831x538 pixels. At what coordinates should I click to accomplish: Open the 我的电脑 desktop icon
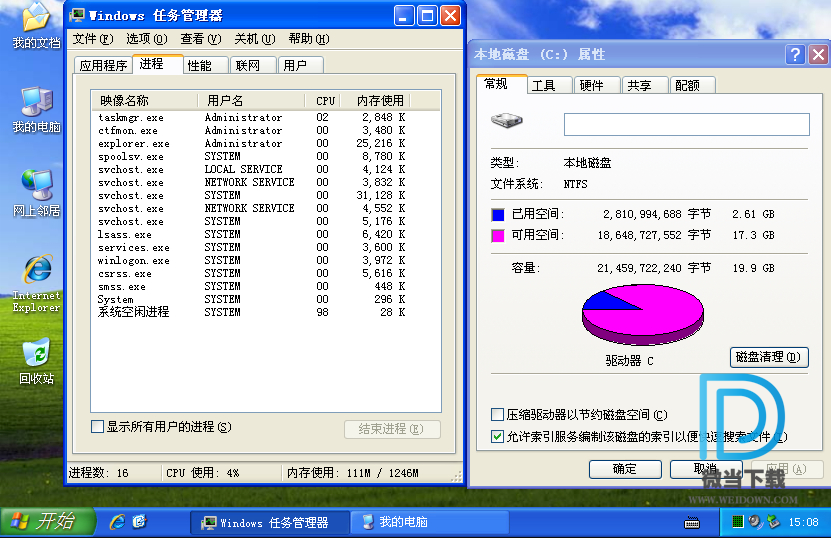[36, 109]
